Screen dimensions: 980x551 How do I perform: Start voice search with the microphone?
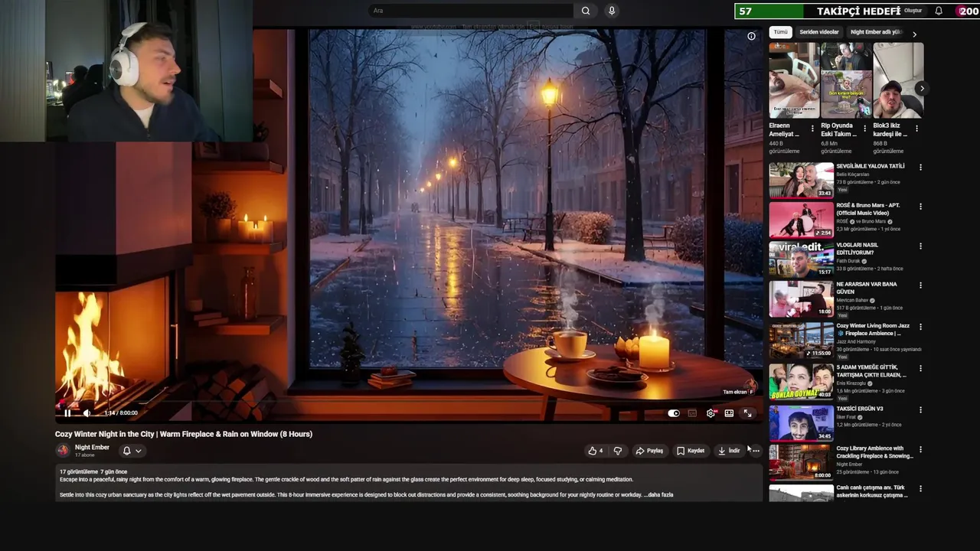tap(611, 11)
